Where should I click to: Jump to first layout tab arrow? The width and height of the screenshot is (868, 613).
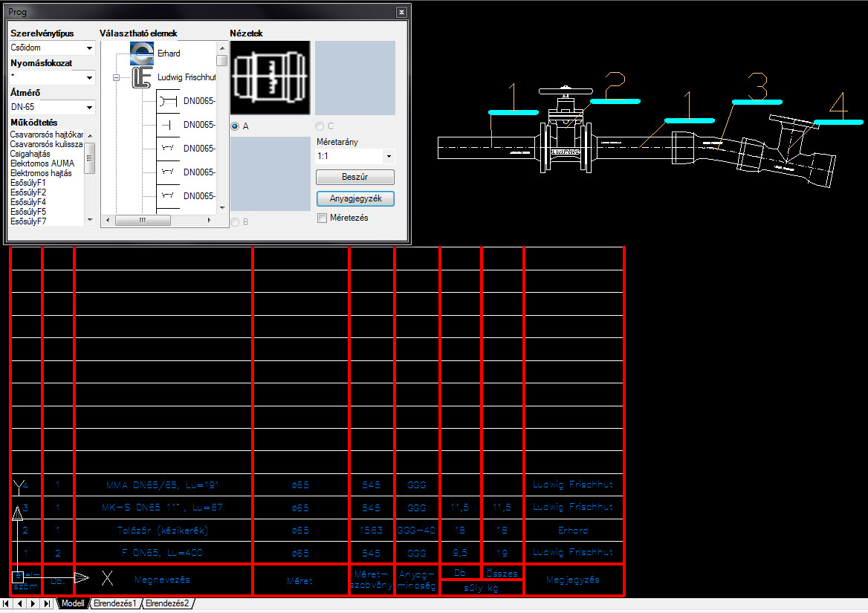[9, 603]
